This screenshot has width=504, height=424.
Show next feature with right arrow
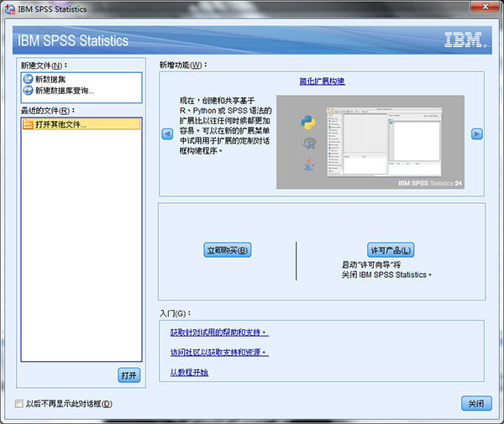point(476,133)
